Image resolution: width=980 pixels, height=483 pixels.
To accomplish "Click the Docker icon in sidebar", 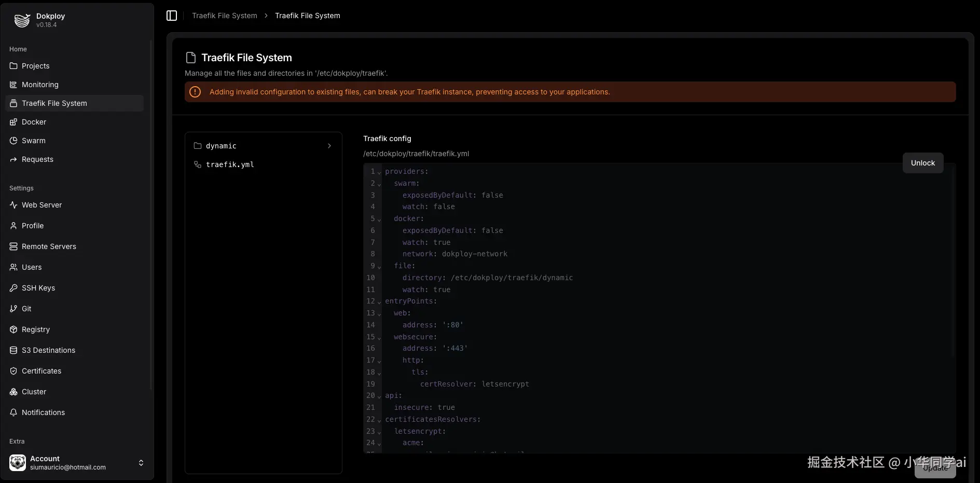I will [x=13, y=122].
